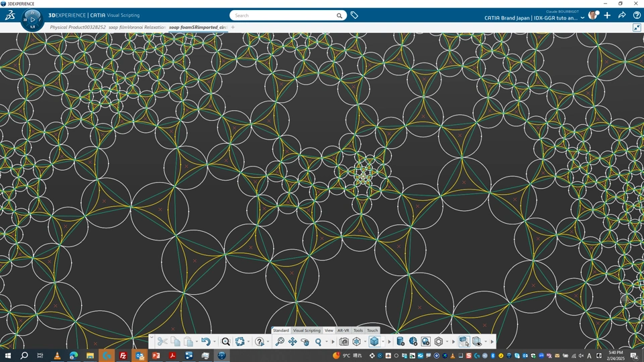Click the wireframe cube view icon

click(356, 342)
